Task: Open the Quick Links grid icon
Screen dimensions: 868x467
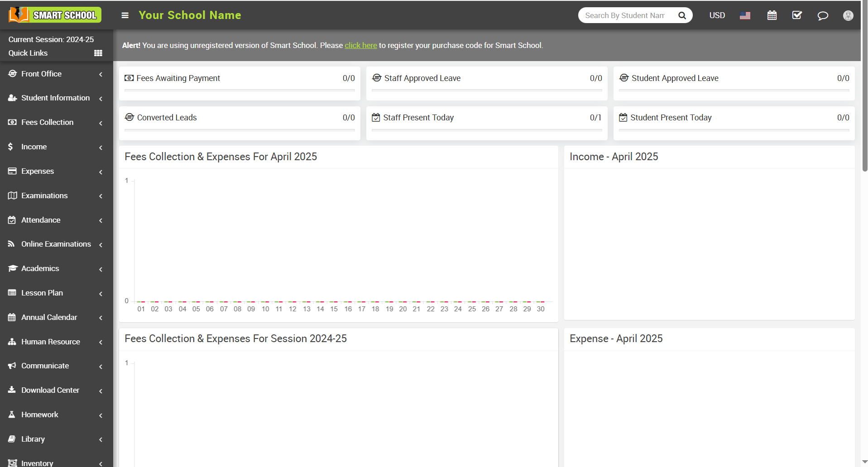Action: tap(98, 53)
